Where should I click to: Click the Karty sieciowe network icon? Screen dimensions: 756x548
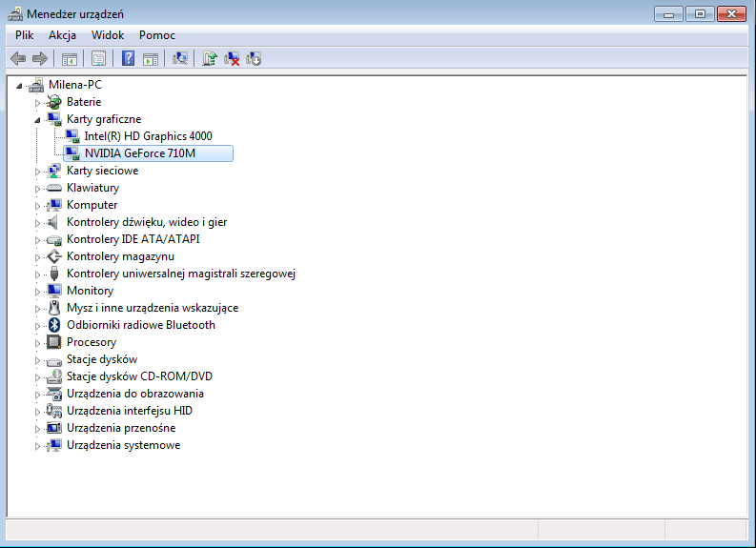(54, 171)
